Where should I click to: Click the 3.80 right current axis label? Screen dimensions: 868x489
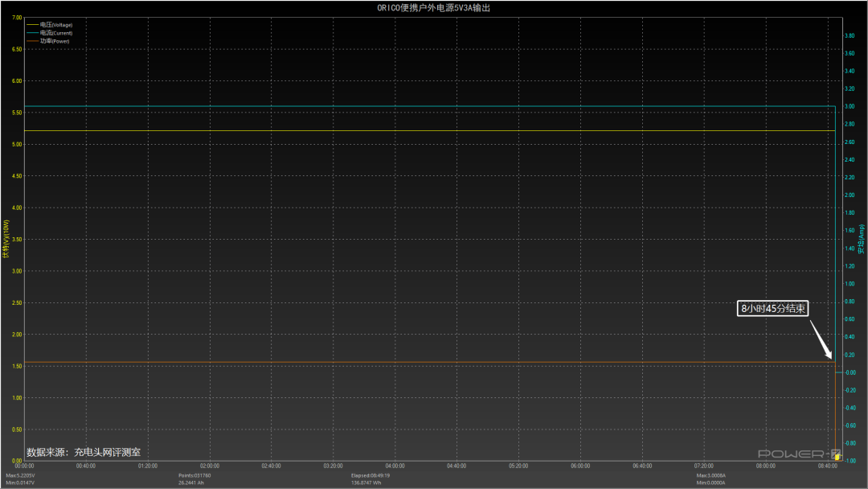[850, 35]
